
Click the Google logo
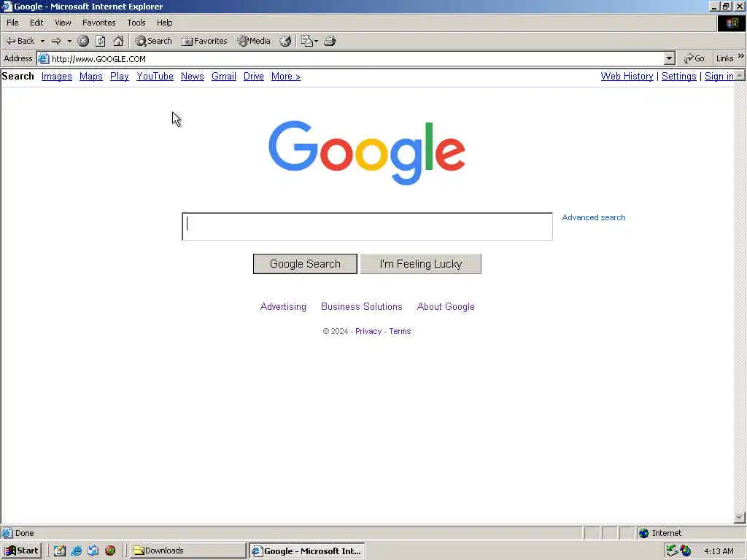(x=367, y=152)
